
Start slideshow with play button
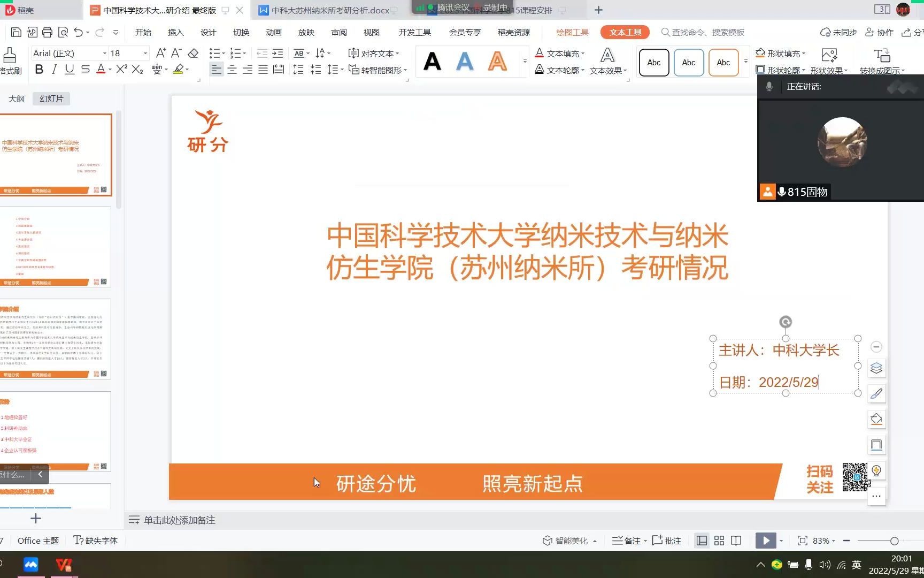[x=766, y=541]
